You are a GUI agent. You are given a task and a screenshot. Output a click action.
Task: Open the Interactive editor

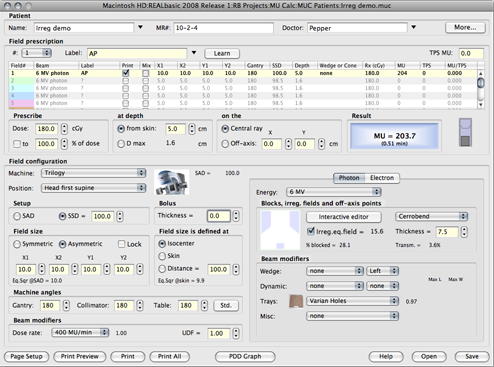tap(344, 217)
